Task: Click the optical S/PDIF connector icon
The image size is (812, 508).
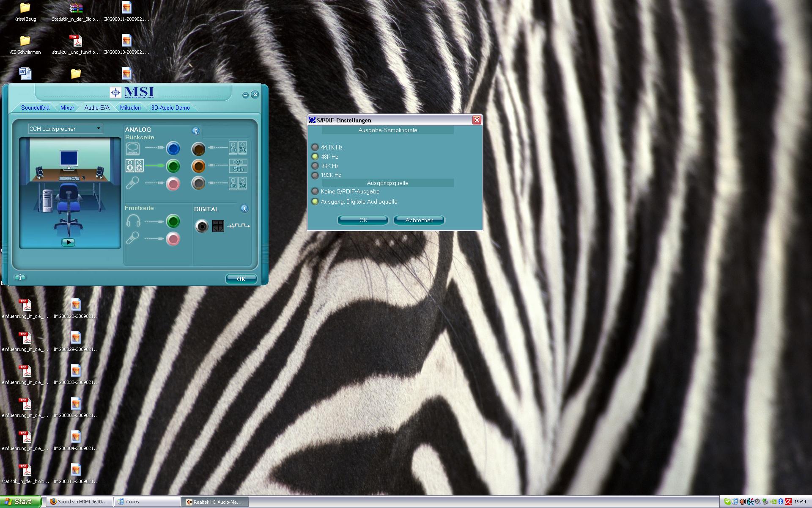Action: click(218, 226)
